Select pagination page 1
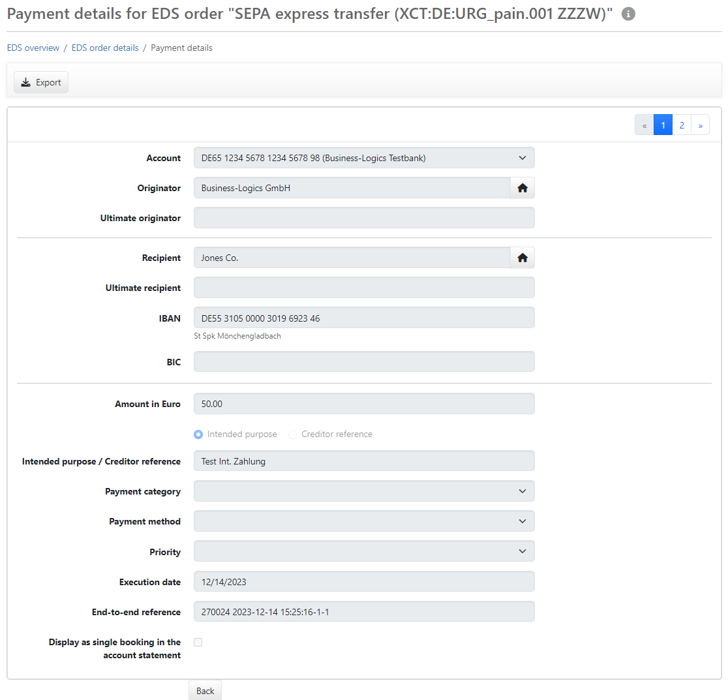This screenshot has height=700, width=728. point(663,125)
